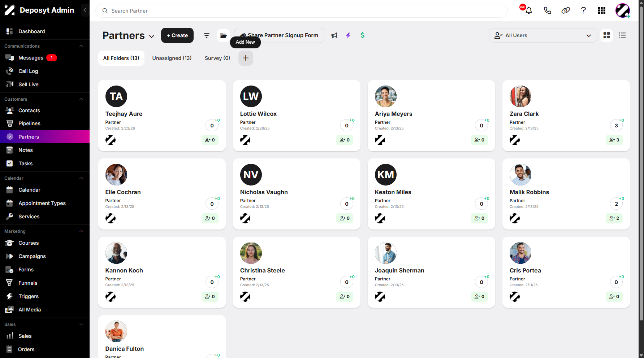Select the Unassigned (13) tab

pos(172,58)
